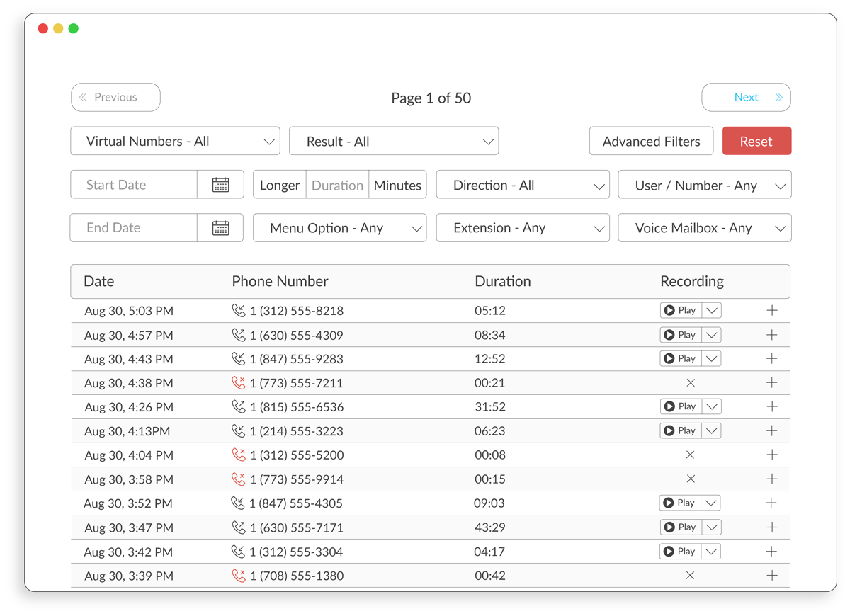The height and width of the screenshot is (616, 850).
Task: Click the plus icon on the 4:38 PM row
Action: click(x=772, y=382)
